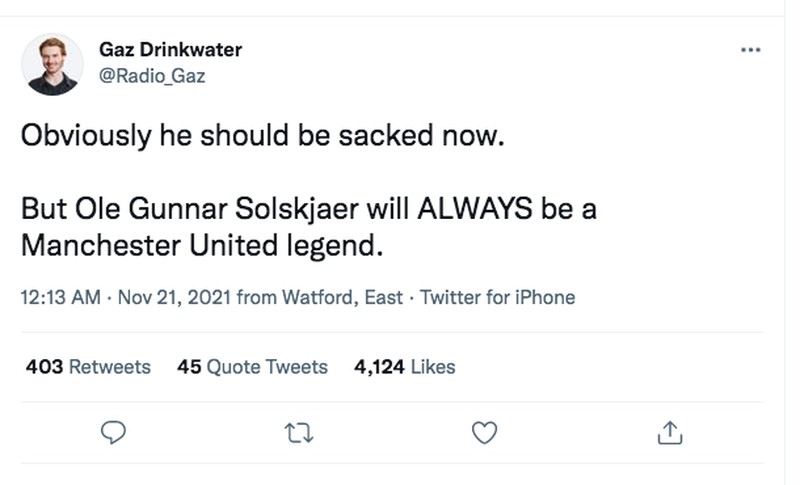Click Gaz Drinkwater's profile avatar
This screenshot has height=485, width=800.
click(x=52, y=64)
